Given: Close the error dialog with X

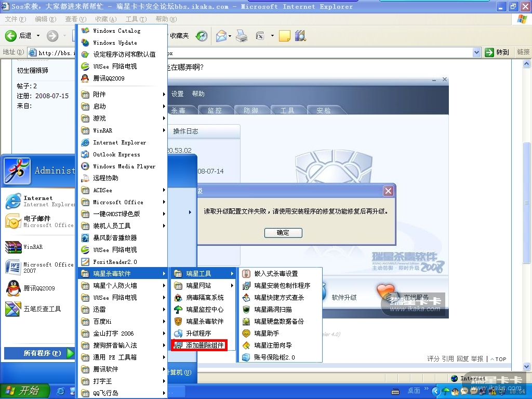Looking at the screenshot, I should coord(389,191).
